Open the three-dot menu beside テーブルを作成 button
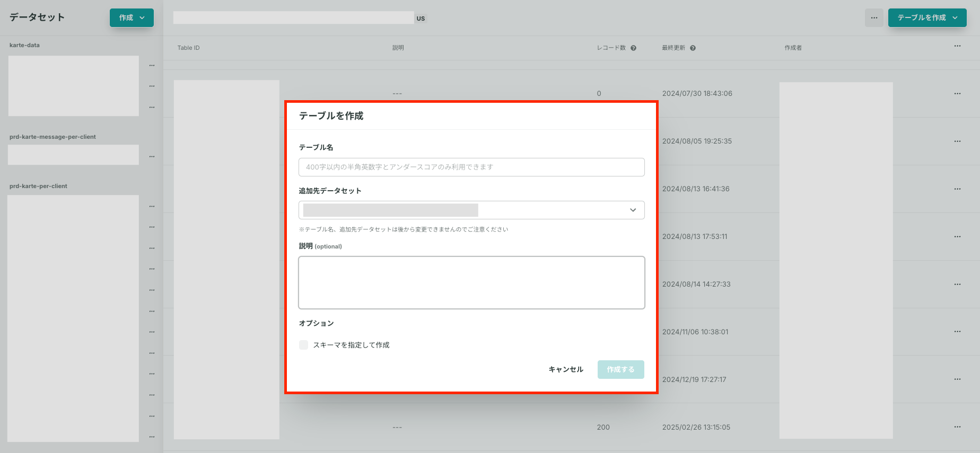The image size is (980, 453). pyautogui.click(x=874, y=18)
